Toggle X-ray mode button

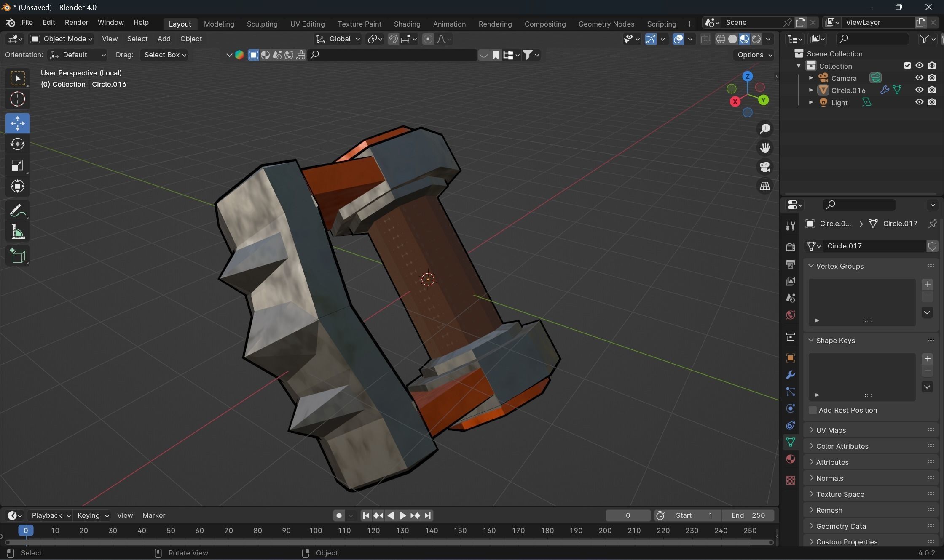coord(705,39)
